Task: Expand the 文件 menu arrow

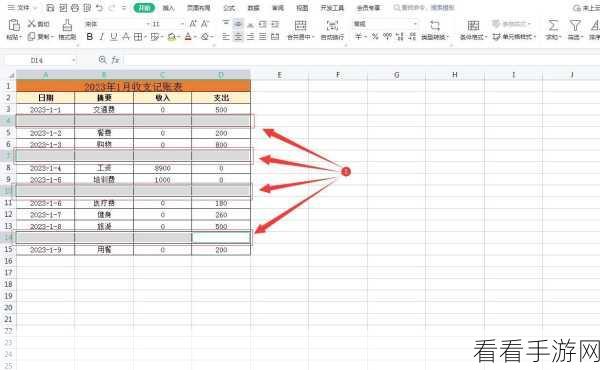Action: (x=35, y=8)
